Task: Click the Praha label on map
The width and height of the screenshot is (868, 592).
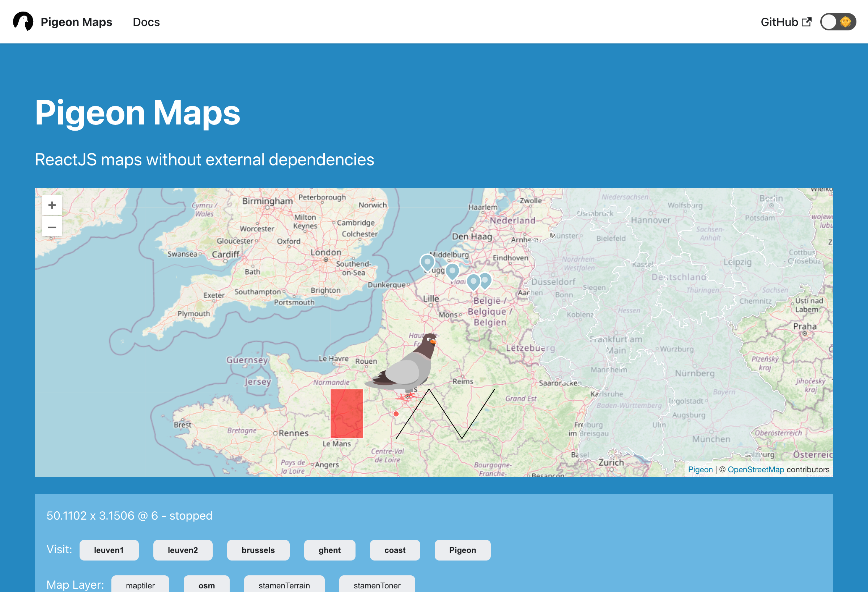Action: click(x=805, y=326)
